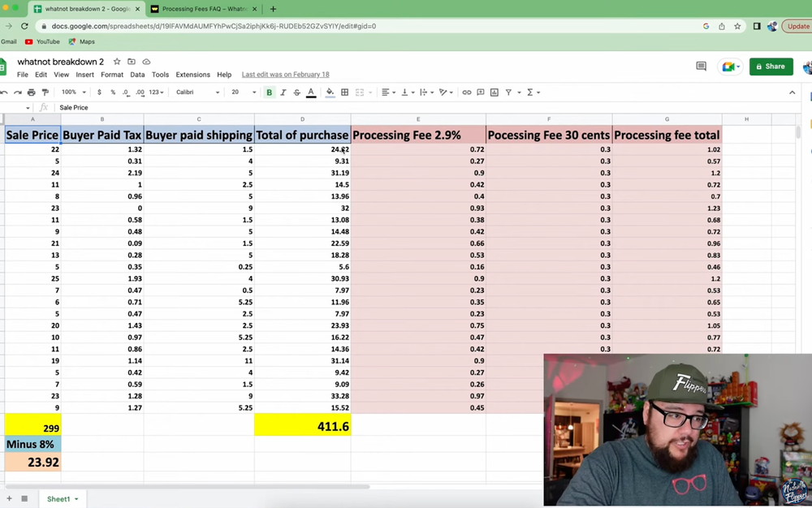Select the paint format tool

(45, 93)
